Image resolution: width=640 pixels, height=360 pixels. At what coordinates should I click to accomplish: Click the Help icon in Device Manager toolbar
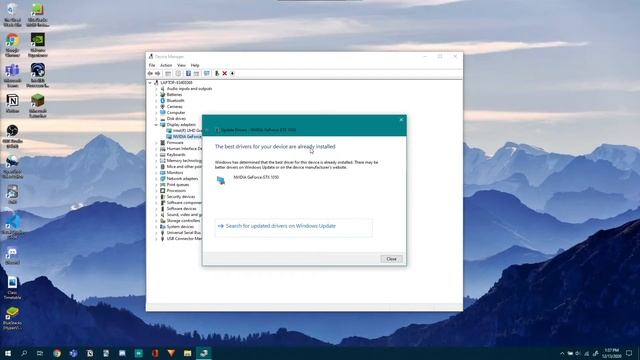click(x=188, y=73)
